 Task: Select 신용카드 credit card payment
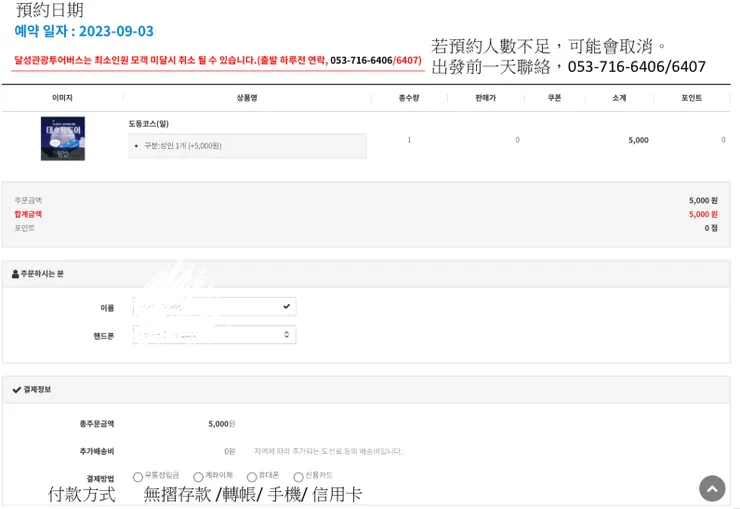(x=298, y=477)
